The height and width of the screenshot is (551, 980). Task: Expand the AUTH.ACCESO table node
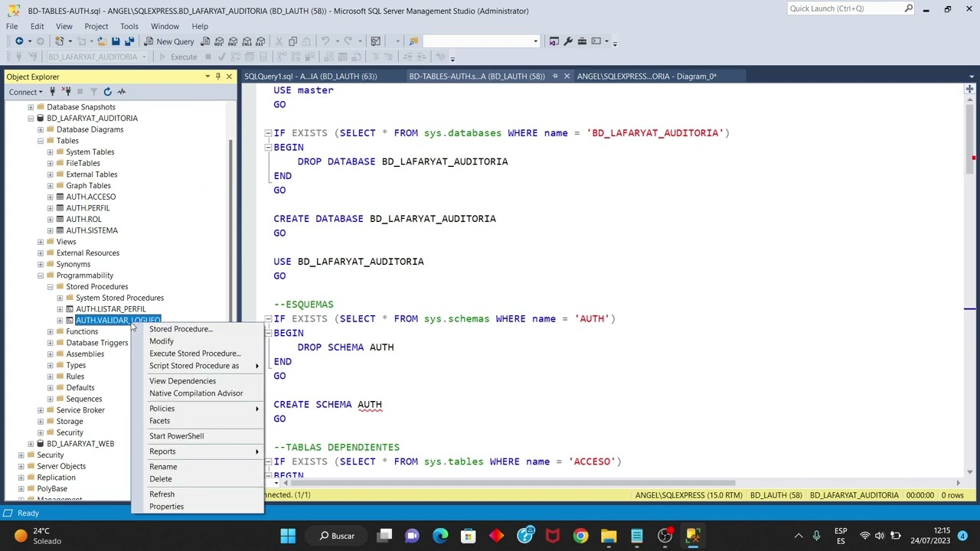click(51, 197)
